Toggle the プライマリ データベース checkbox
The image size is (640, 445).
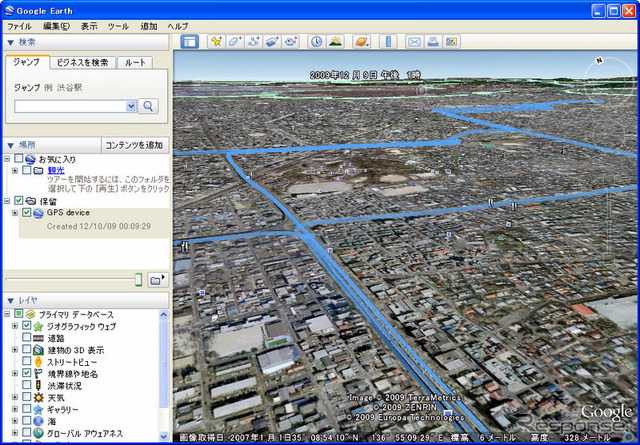point(19,314)
